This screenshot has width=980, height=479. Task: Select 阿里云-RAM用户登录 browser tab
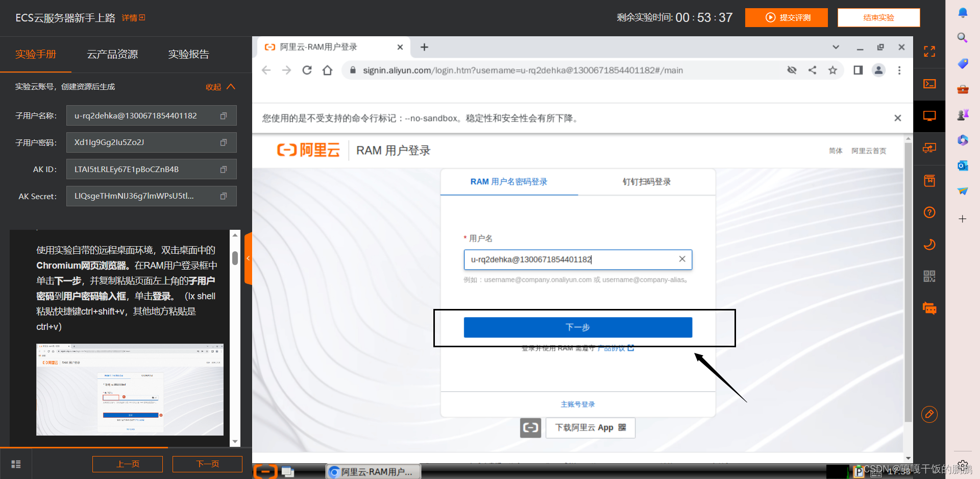coord(333,47)
